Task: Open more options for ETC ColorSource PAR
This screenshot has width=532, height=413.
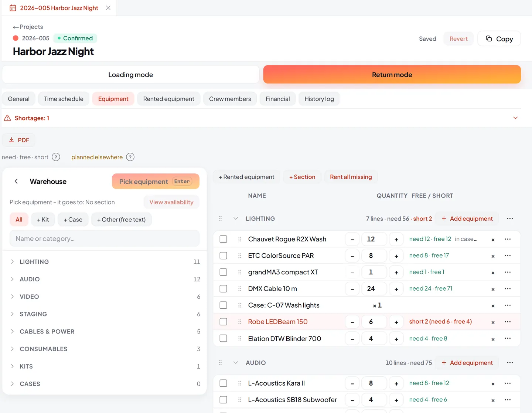Action: point(508,255)
